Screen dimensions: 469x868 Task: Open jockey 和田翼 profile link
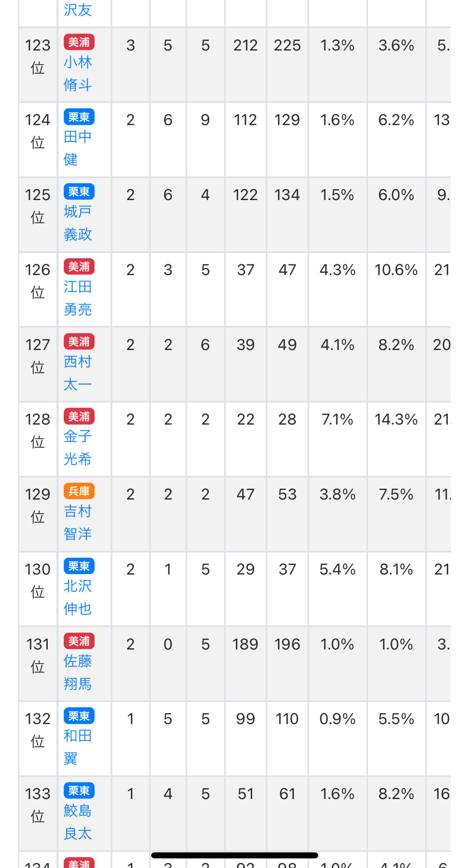tap(78, 747)
